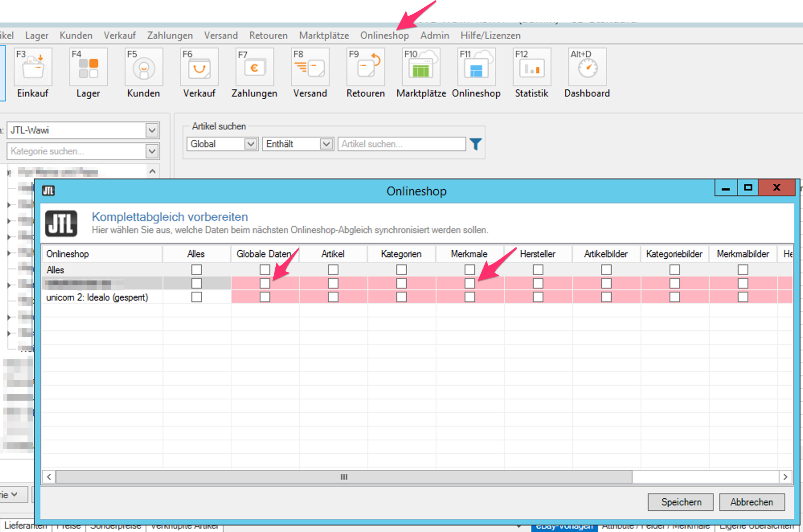Viewport: 803px width, 532px height.
Task: Expand the Enthält match-type dropdown
Action: point(326,144)
